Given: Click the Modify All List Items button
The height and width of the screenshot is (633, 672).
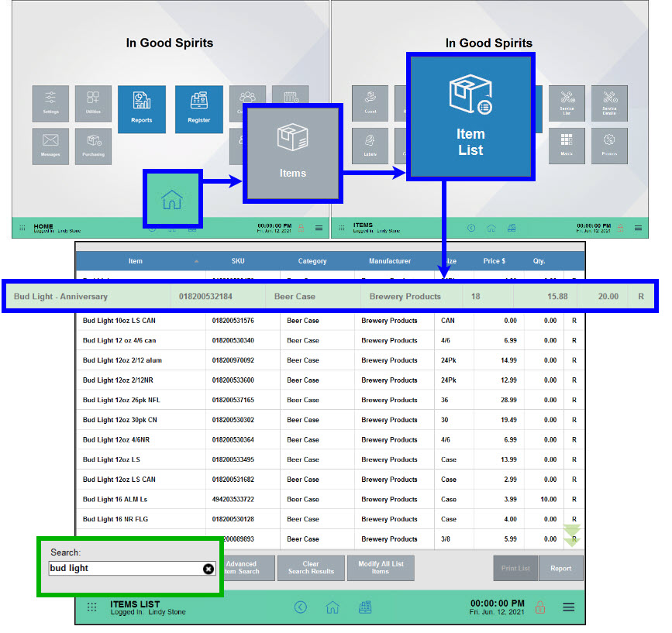Looking at the screenshot, I should point(381,568).
